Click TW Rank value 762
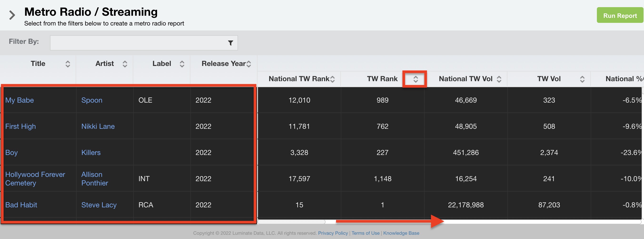Image resolution: width=644 pixels, height=239 pixels. coord(382,126)
